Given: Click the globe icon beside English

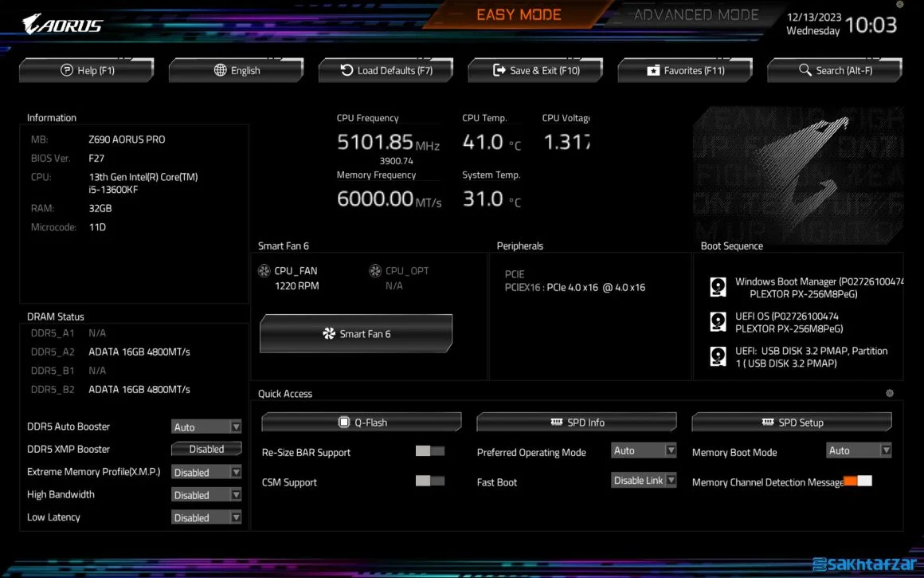Looking at the screenshot, I should pos(221,70).
